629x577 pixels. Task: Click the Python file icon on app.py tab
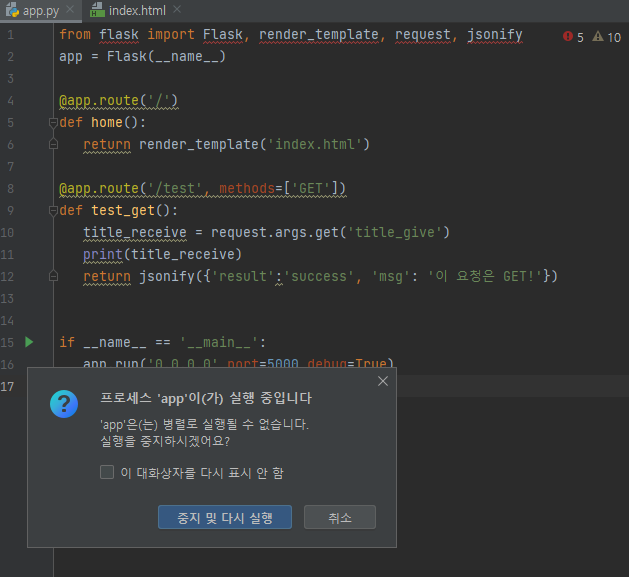[12, 10]
